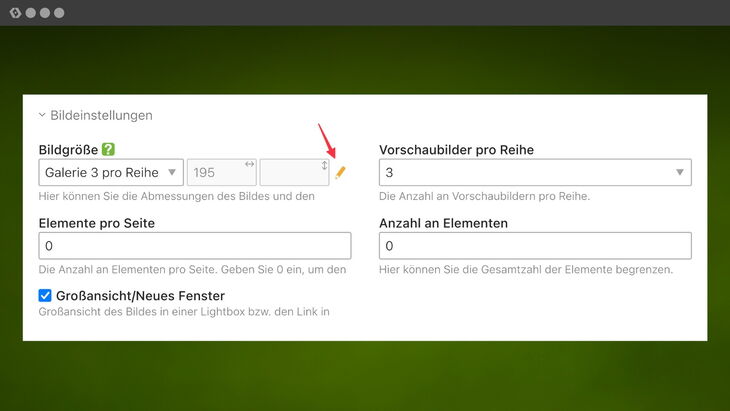Click the orange pencil edit icon

point(340,173)
